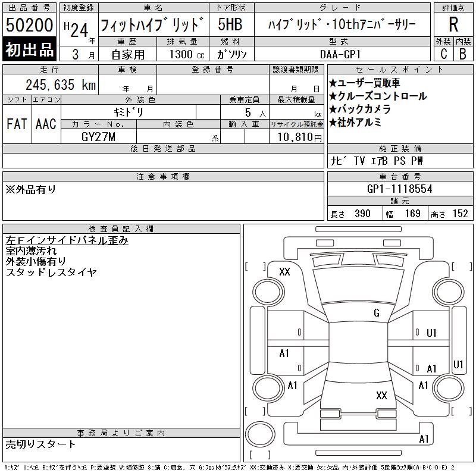The width and height of the screenshot is (476, 476).
Task: Select the U1 mark on the side sill
Action: coord(458,364)
